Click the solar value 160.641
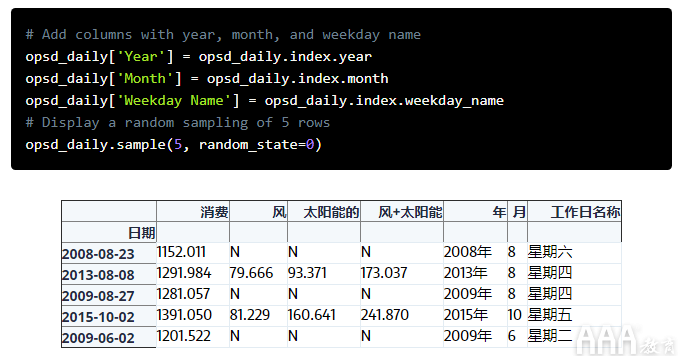This screenshot has height=361, width=686. (312, 315)
